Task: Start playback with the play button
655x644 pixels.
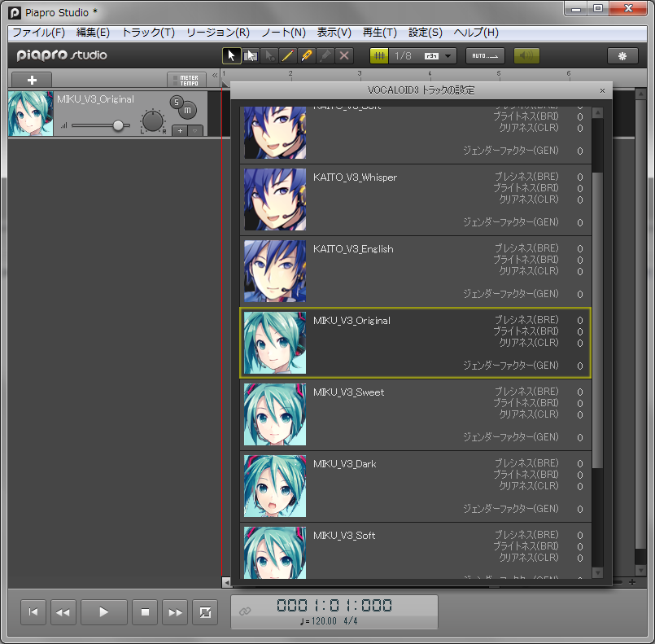Action: click(103, 612)
